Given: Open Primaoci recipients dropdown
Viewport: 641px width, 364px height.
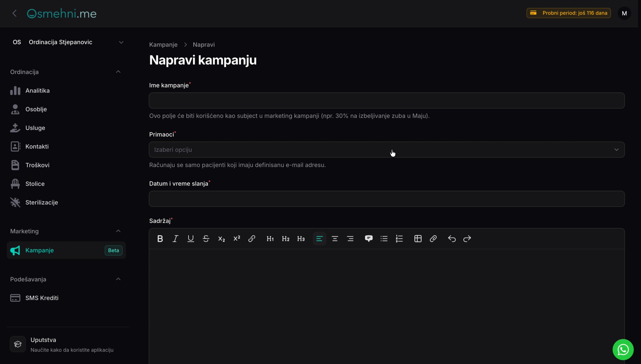Looking at the screenshot, I should [x=387, y=150].
